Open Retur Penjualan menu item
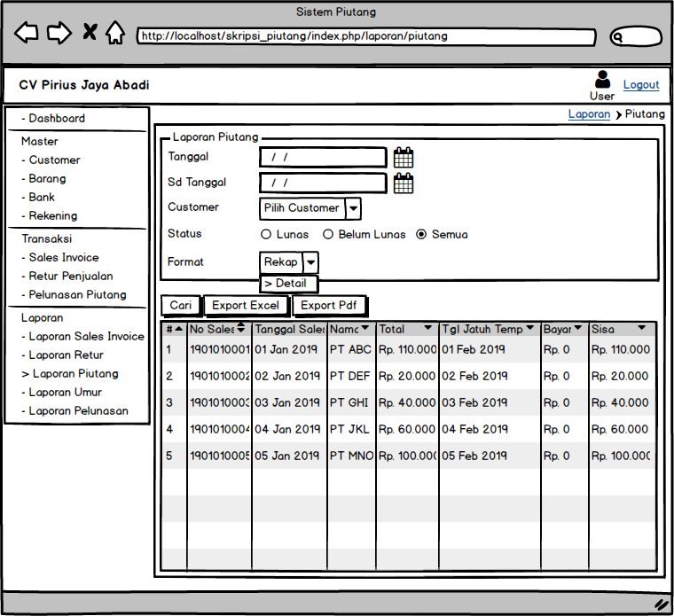 tap(67, 277)
